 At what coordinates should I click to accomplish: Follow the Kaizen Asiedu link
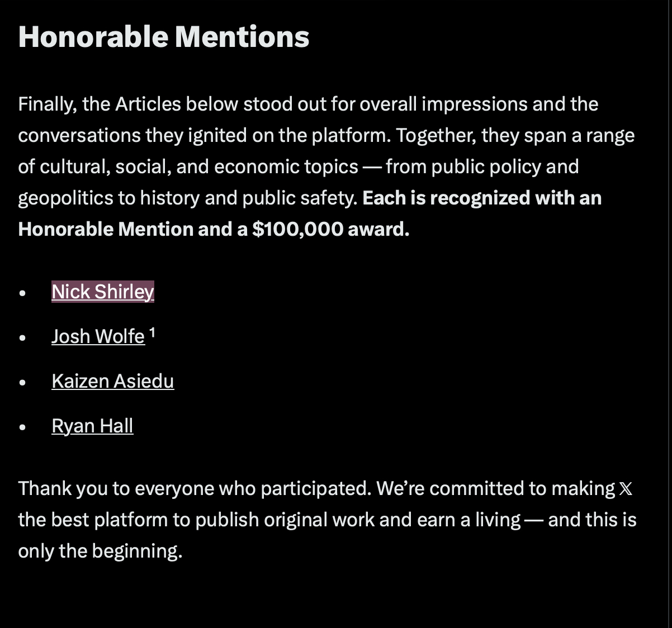coord(112,381)
